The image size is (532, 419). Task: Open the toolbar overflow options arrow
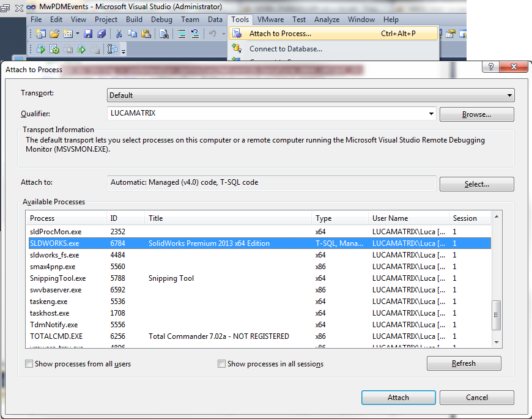coord(124,51)
